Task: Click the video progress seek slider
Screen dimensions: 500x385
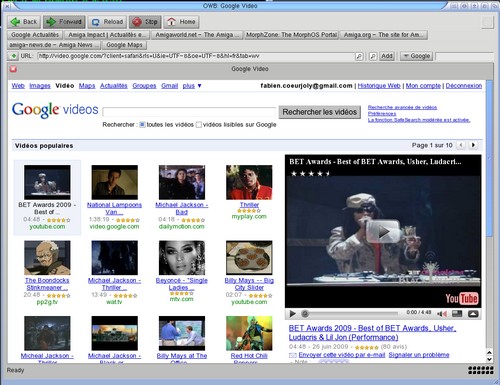Action: click(351, 314)
